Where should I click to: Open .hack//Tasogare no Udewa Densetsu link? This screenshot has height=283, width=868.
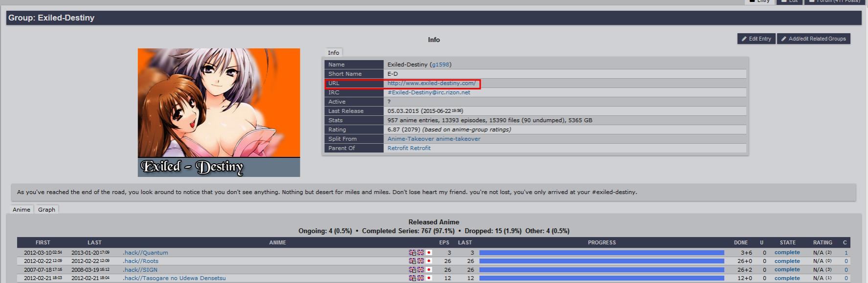point(174,278)
